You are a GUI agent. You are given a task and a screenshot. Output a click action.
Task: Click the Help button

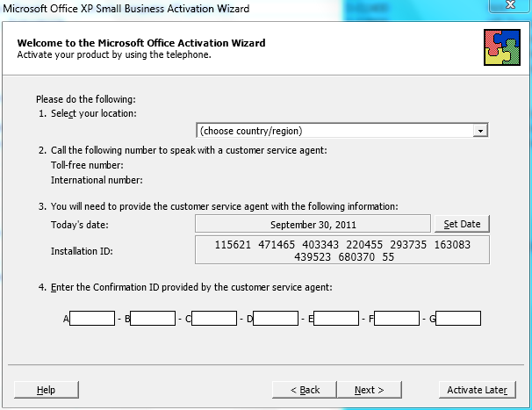tap(47, 390)
